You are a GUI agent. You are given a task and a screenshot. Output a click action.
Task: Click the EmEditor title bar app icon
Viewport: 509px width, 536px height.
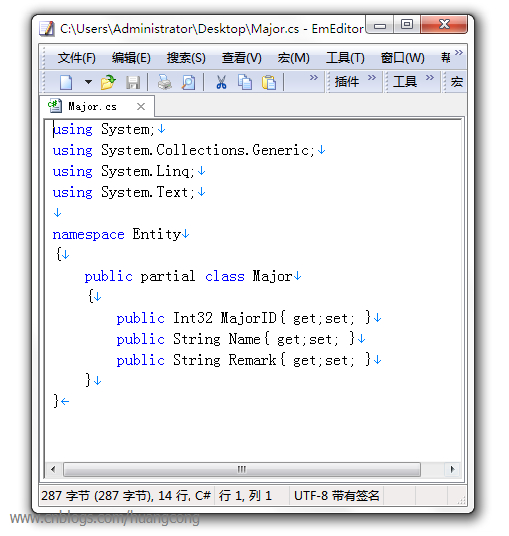(x=47, y=29)
